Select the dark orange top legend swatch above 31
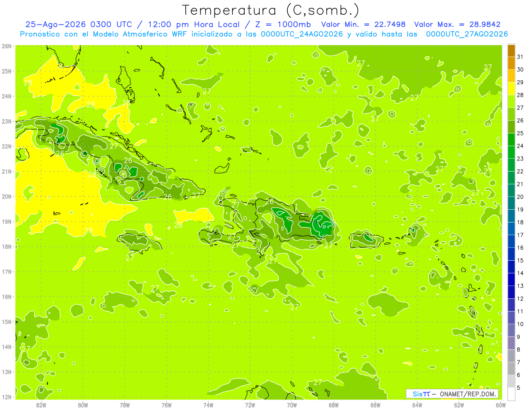Viewport: 532px width, 411px height. (x=511, y=51)
